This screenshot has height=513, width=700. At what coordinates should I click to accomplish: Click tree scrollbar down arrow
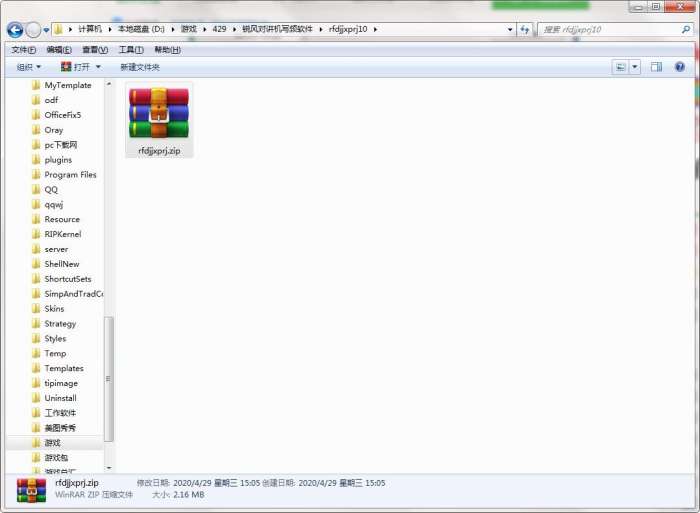pyautogui.click(x=108, y=468)
